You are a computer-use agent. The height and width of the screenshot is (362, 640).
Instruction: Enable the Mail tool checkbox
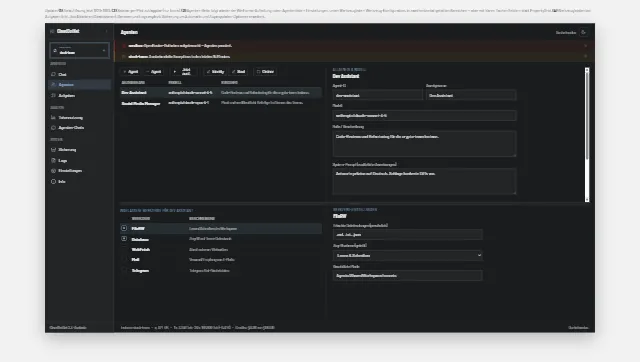pyautogui.click(x=124, y=260)
